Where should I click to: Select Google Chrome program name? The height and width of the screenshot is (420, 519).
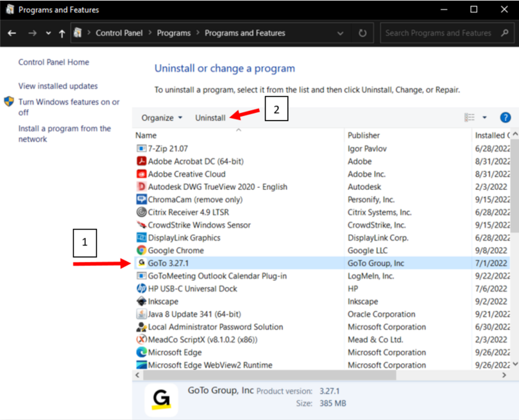click(x=176, y=250)
